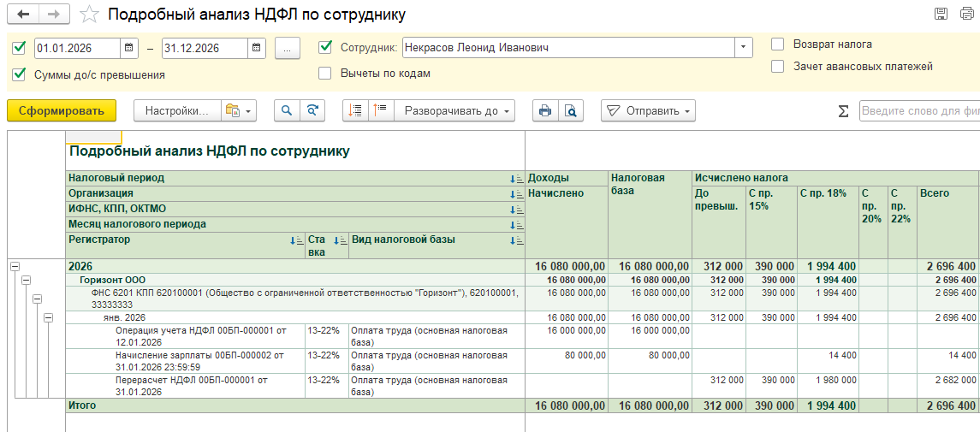Add report to favorites with star icon
This screenshot has width=980, height=432.
(88, 15)
